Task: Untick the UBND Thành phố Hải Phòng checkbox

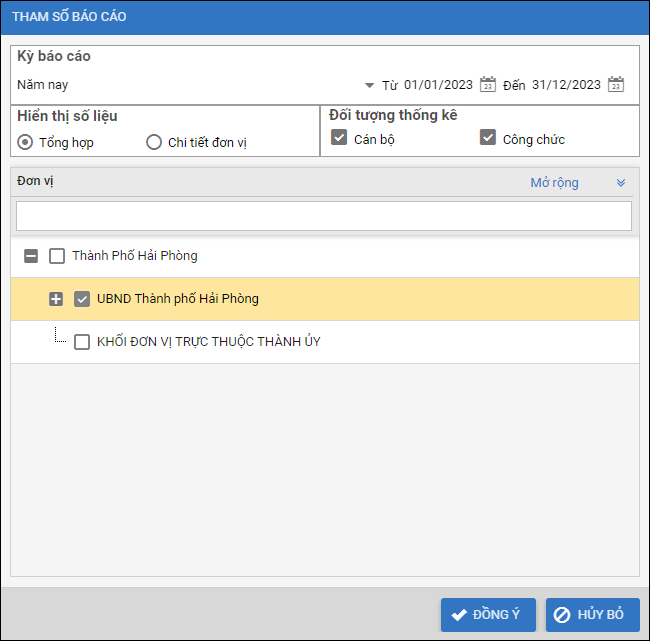Action: pyautogui.click(x=82, y=299)
